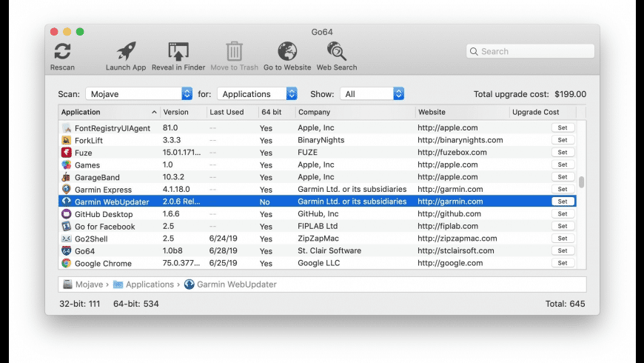This screenshot has width=644, height=363.
Task: Set upgrade cost for Go64
Action: point(563,251)
